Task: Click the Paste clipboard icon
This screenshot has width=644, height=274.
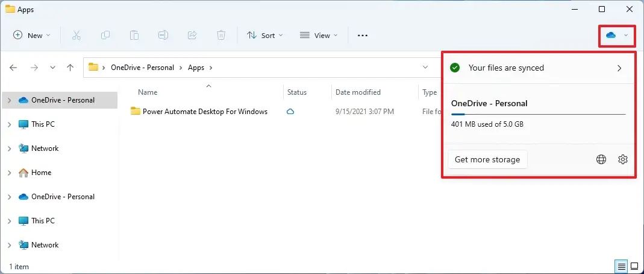Action: pyautogui.click(x=134, y=36)
